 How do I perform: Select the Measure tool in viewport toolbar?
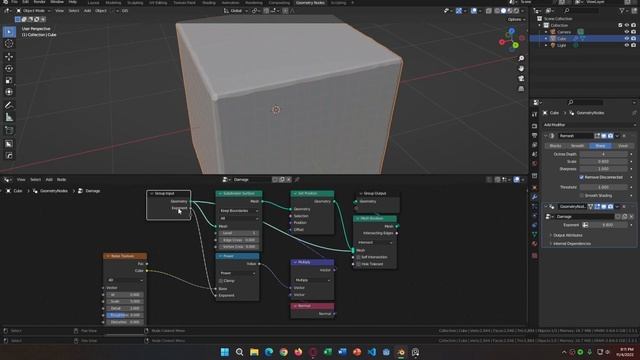9,118
